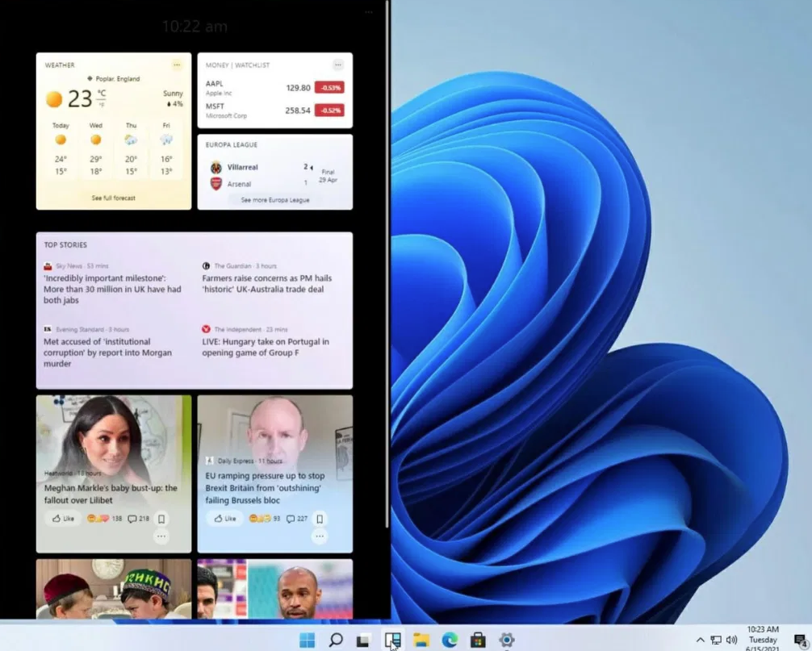
Task: Click See full forecast link
Action: pos(114,198)
